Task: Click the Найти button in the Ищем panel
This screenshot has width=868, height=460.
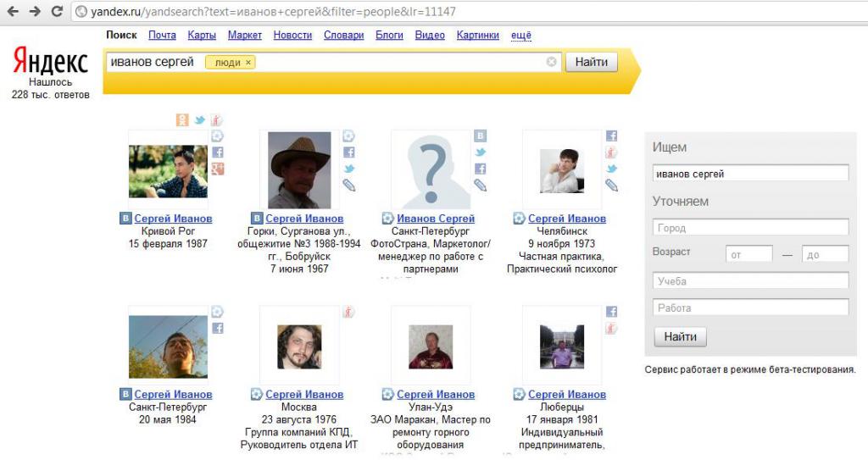Action: 681,336
